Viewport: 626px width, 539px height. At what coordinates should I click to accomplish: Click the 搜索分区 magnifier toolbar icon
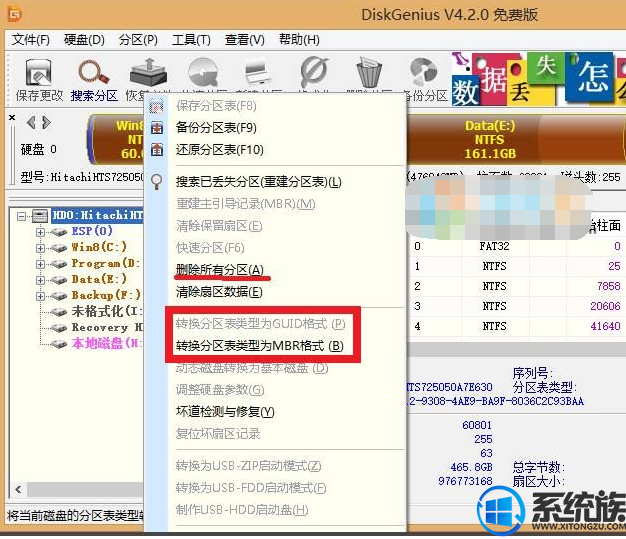[x=93, y=72]
